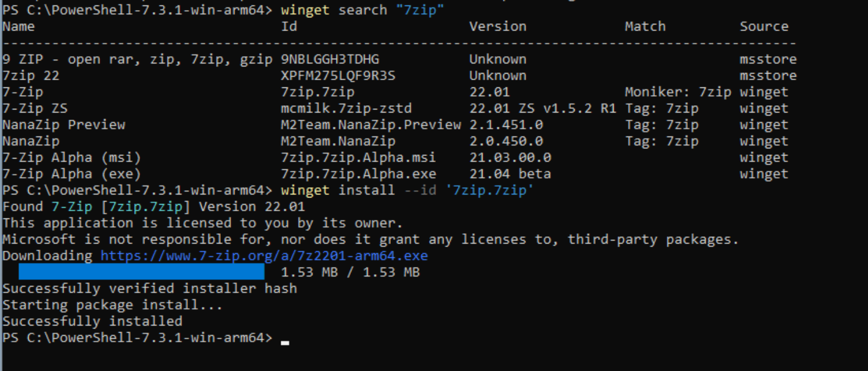Select the 'XPFM275LQF9R3S' Id text
The height and width of the screenshot is (371, 868).
tap(338, 76)
